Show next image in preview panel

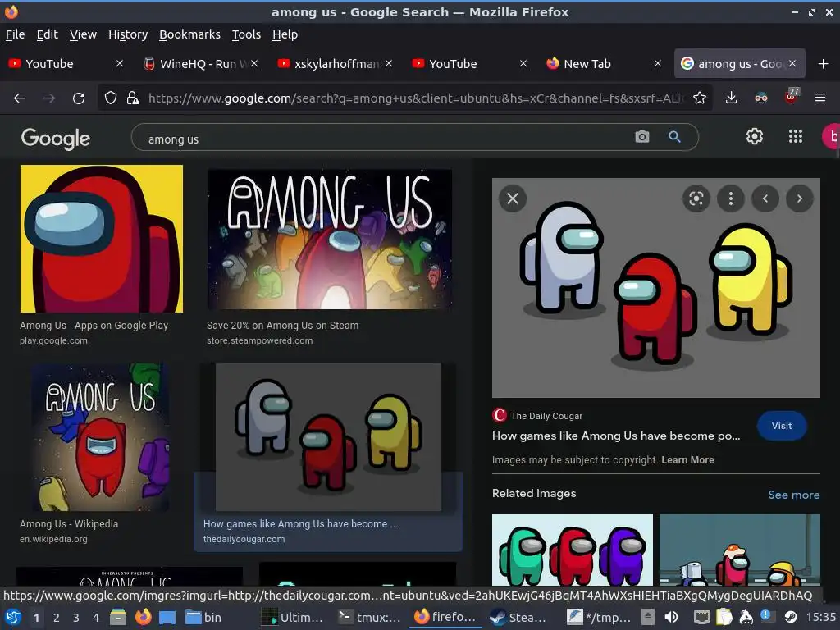(799, 199)
